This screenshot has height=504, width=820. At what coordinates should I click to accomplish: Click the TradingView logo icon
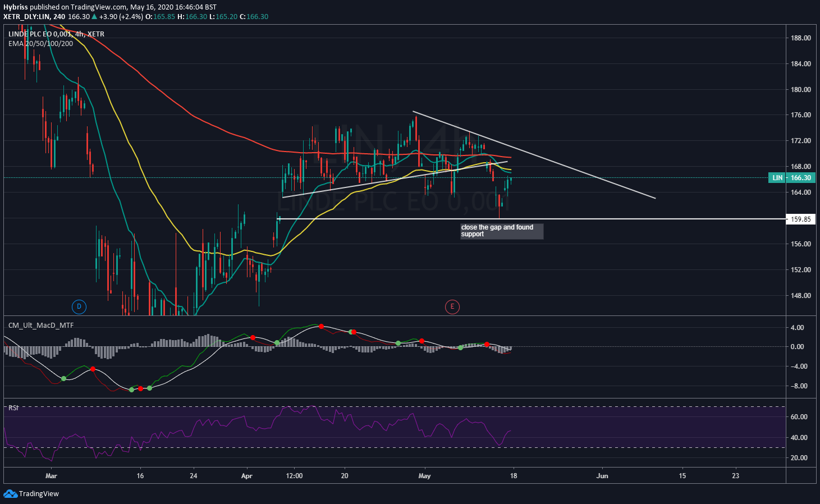(x=10, y=493)
